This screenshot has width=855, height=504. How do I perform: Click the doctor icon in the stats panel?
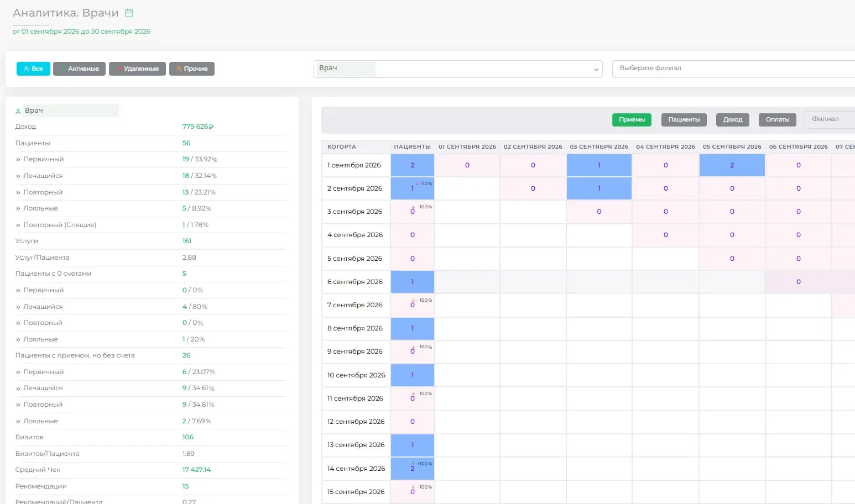(18, 111)
